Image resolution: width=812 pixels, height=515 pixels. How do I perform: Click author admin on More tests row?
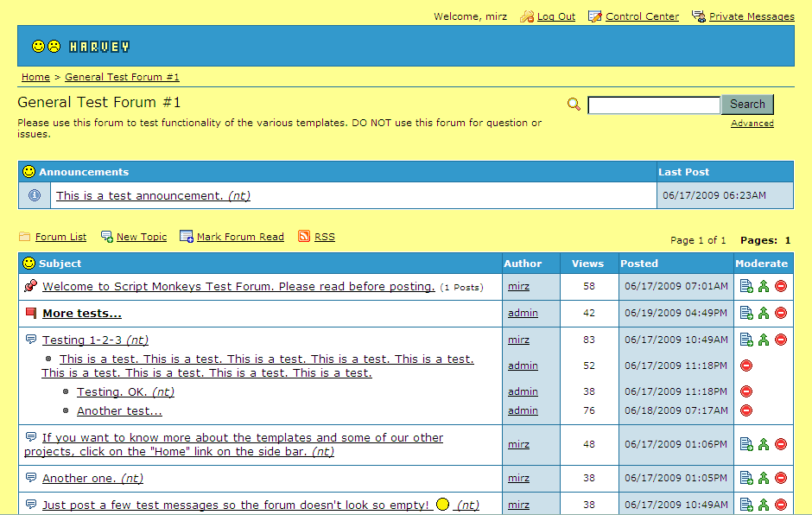coord(523,313)
